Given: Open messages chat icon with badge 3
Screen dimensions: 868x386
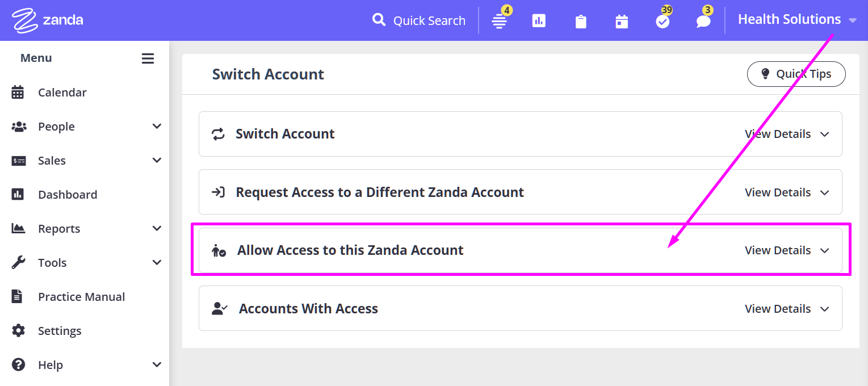Looking at the screenshot, I should [x=703, y=22].
